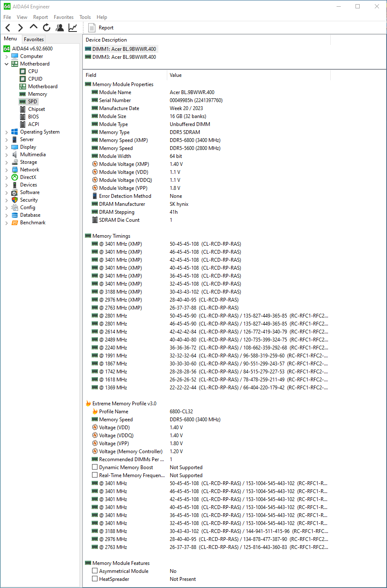The height and width of the screenshot is (588, 387).
Task: Go back with the Back arrow
Action: pos(8,28)
